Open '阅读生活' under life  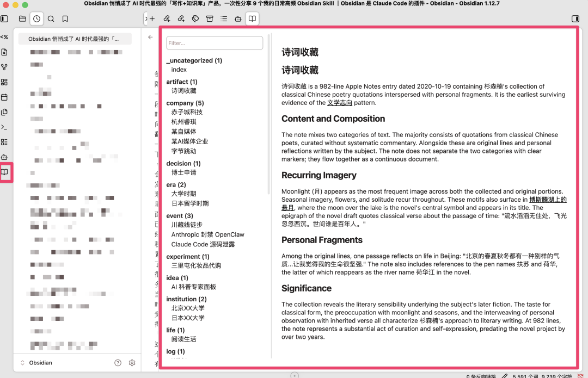pos(184,339)
